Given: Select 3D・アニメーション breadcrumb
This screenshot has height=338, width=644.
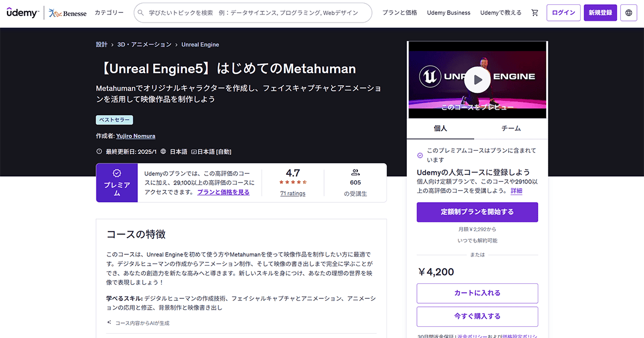Looking at the screenshot, I should click(x=144, y=45).
